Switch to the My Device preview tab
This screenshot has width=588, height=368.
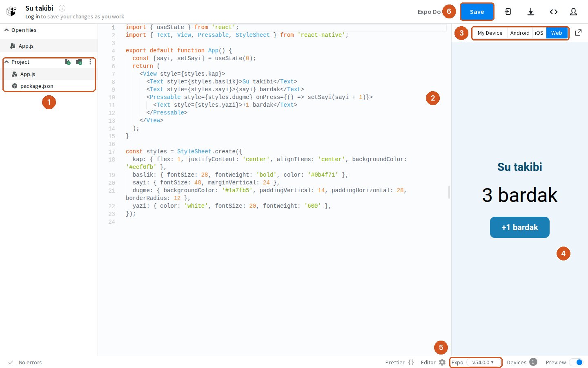tap(490, 33)
